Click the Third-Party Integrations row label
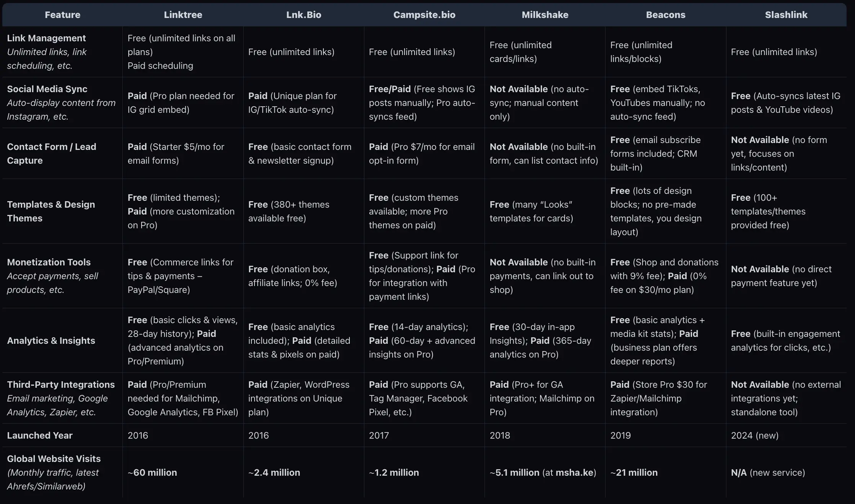This screenshot has height=504, width=855. coord(61,385)
